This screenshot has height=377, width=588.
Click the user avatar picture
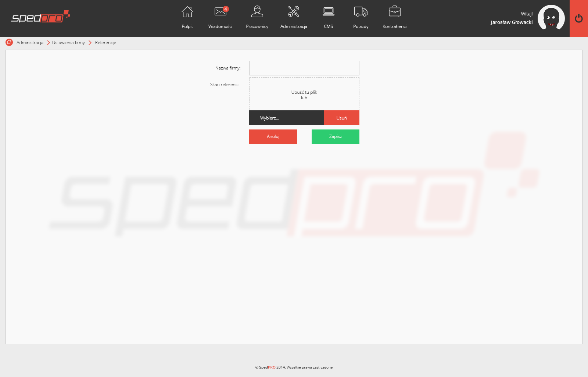point(551,18)
